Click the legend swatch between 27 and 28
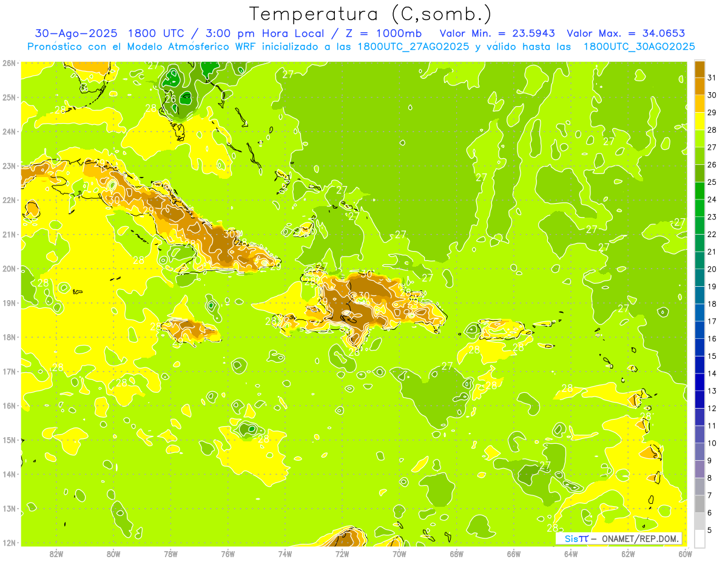Image resolution: width=728 pixels, height=562 pixels. pyautogui.click(x=699, y=138)
